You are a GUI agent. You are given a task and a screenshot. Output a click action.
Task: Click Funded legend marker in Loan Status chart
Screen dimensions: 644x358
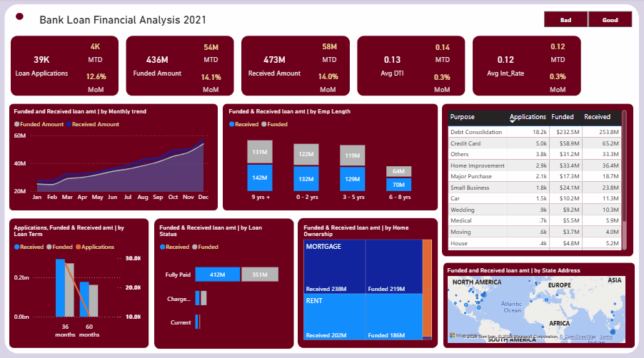pyautogui.click(x=193, y=247)
